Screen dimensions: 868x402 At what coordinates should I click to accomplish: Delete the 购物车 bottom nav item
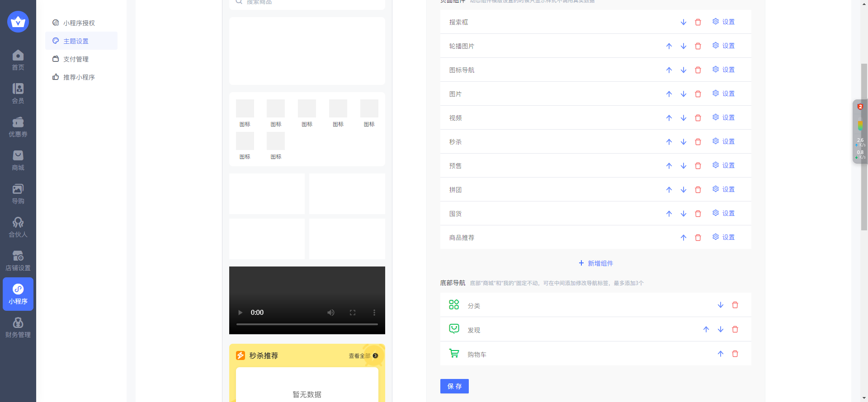tap(735, 354)
